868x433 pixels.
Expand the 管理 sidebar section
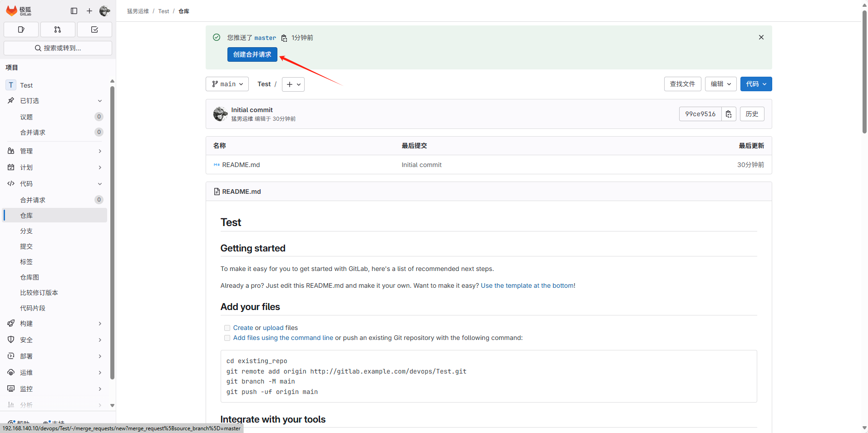click(x=55, y=151)
